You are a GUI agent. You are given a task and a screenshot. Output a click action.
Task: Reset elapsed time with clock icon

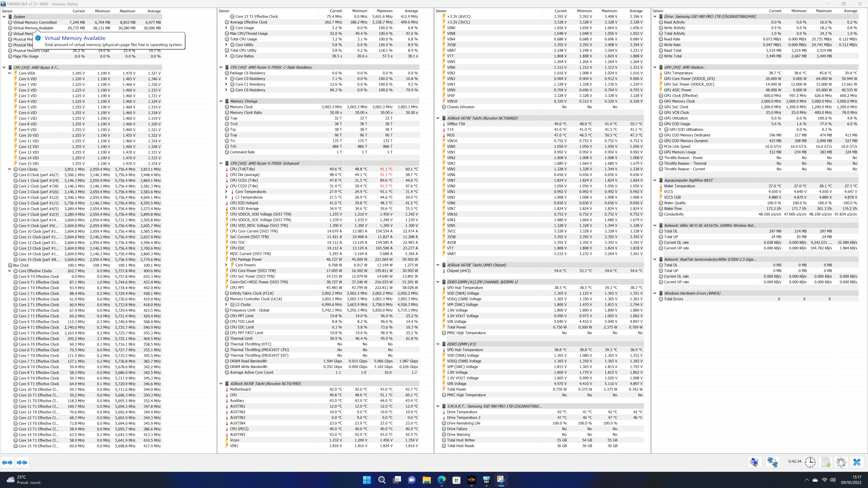click(x=810, y=462)
